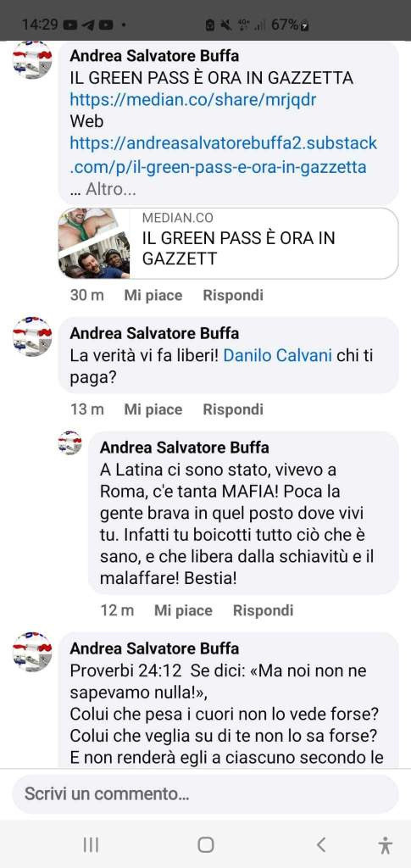Tap the Android home button icon
Image resolution: width=411 pixels, height=868 pixels.
coord(206,845)
